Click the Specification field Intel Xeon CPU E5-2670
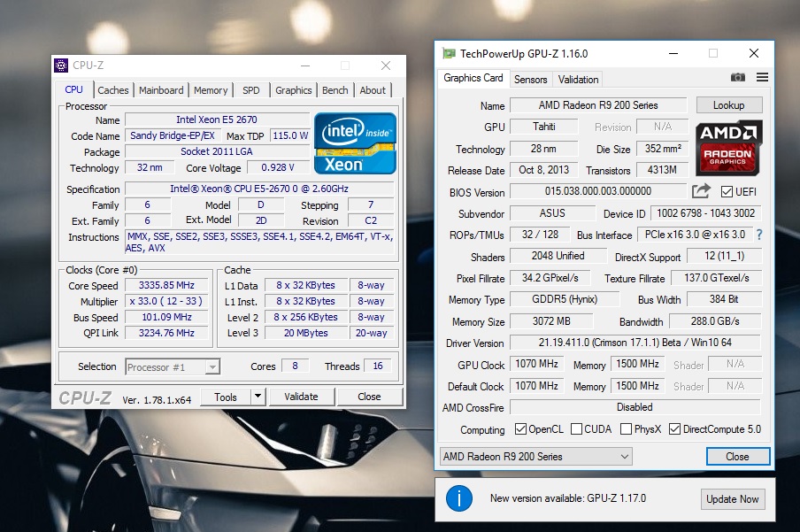Screen dimensions: 800x532 point(259,189)
